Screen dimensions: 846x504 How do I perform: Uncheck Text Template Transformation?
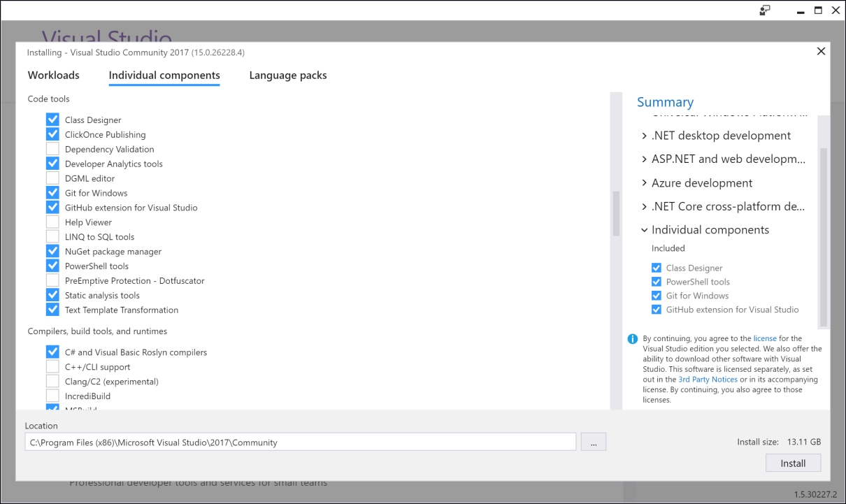tap(52, 310)
